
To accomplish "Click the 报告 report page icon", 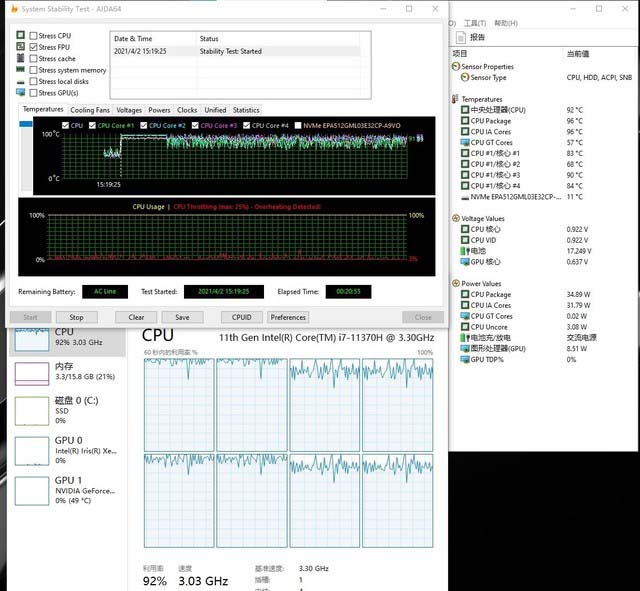I will coord(460,38).
